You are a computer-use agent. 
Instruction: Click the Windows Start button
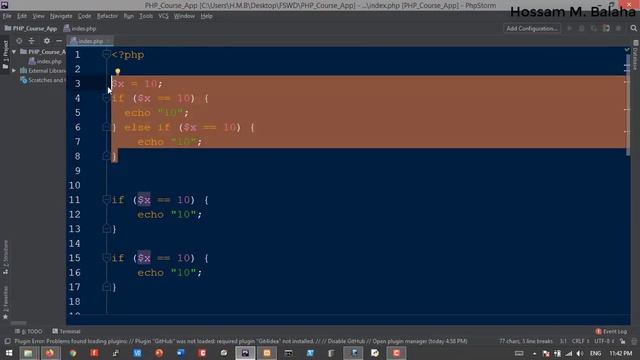click(x=9, y=353)
